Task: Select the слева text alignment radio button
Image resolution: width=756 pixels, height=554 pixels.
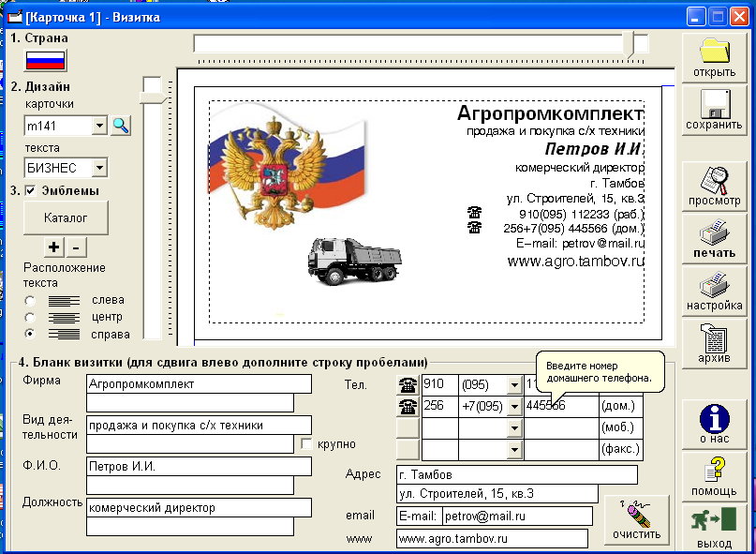Action: (x=30, y=301)
